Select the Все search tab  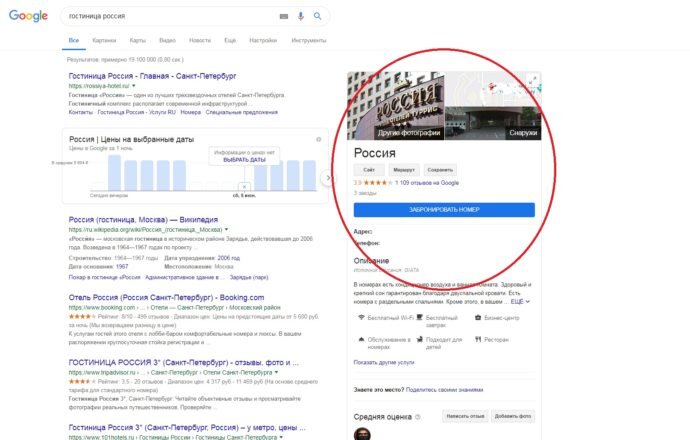click(74, 40)
